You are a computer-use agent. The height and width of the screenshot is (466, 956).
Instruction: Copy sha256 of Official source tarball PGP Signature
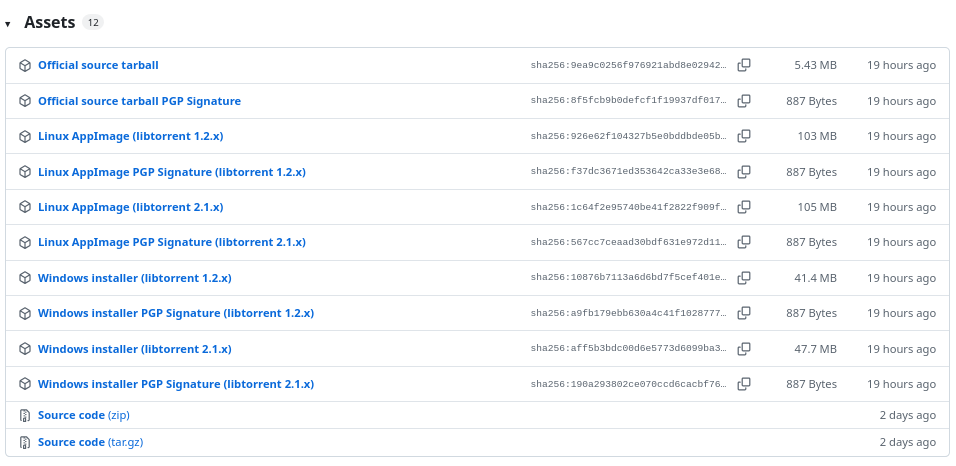[744, 101]
